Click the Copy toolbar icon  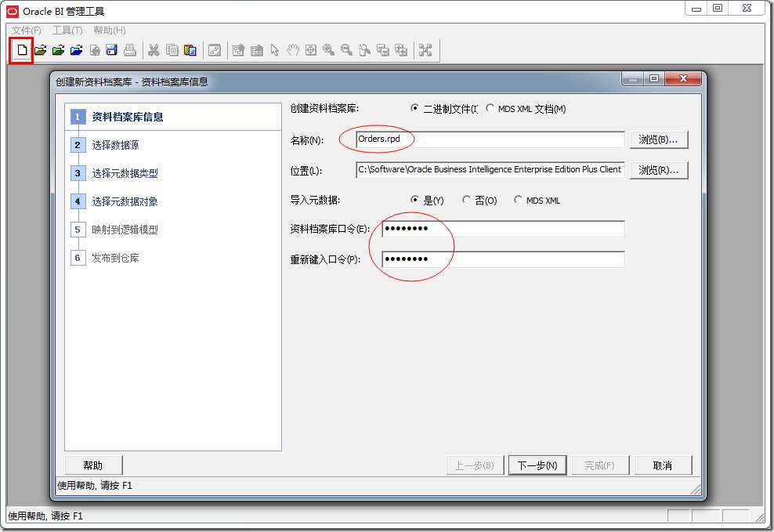tap(172, 50)
